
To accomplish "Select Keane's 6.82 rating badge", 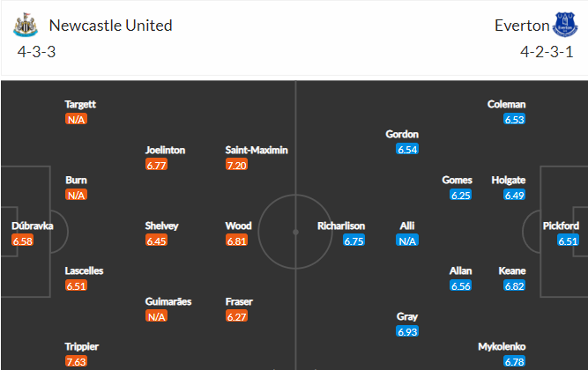I will pyautogui.click(x=514, y=285).
